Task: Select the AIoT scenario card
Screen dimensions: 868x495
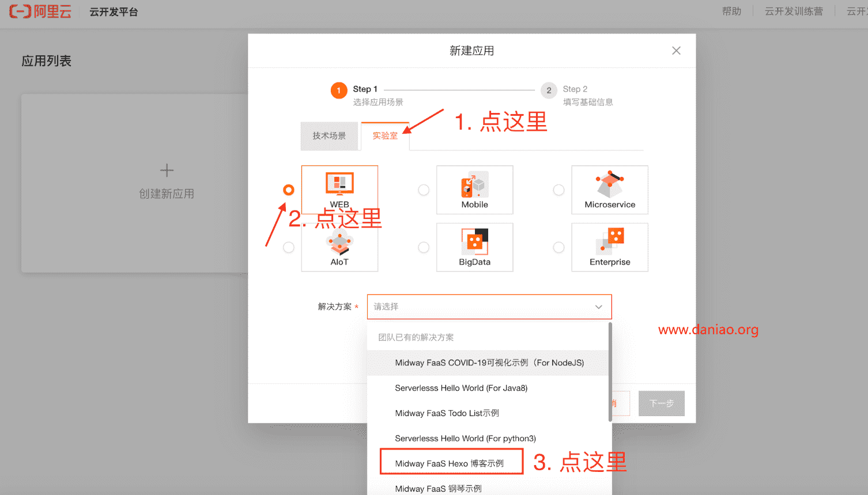Action: coord(339,247)
